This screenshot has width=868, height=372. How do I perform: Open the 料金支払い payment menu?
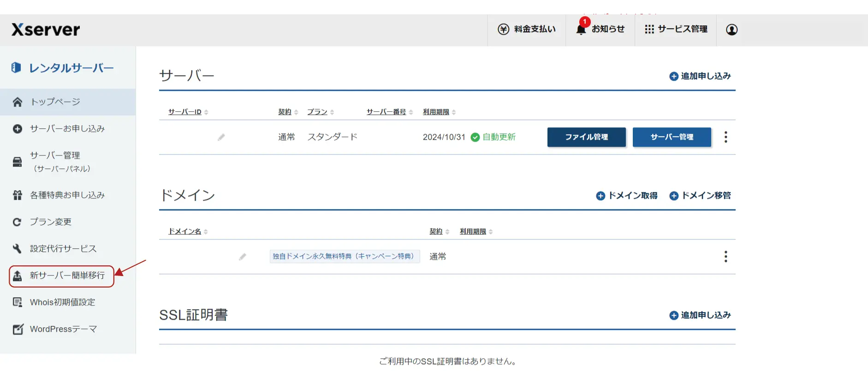click(527, 30)
